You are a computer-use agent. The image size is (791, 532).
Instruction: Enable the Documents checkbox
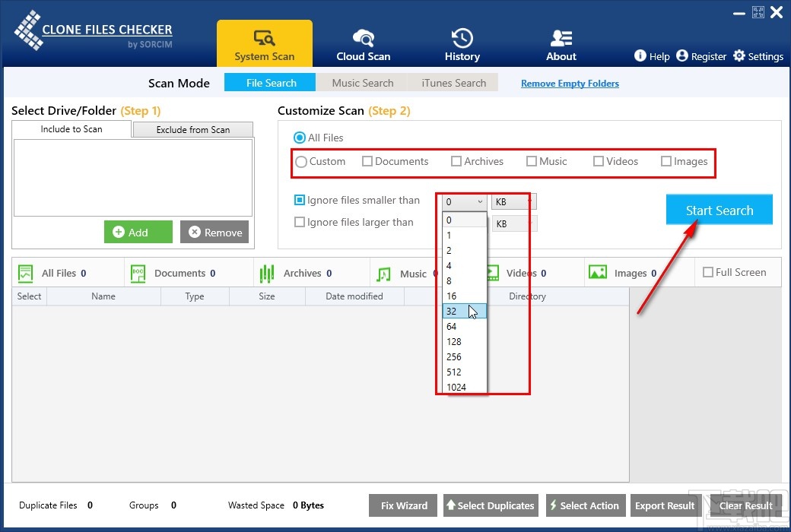(x=367, y=161)
